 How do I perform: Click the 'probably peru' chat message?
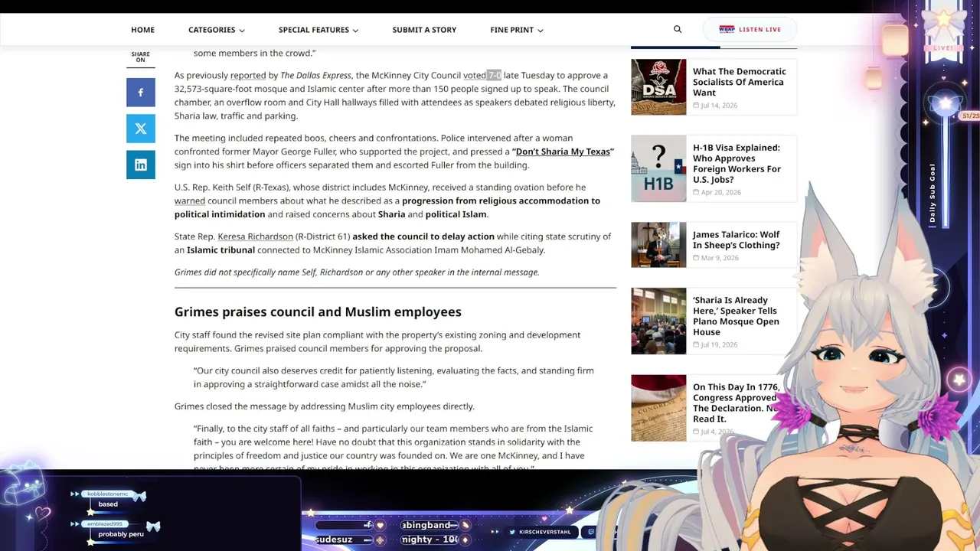tap(121, 534)
